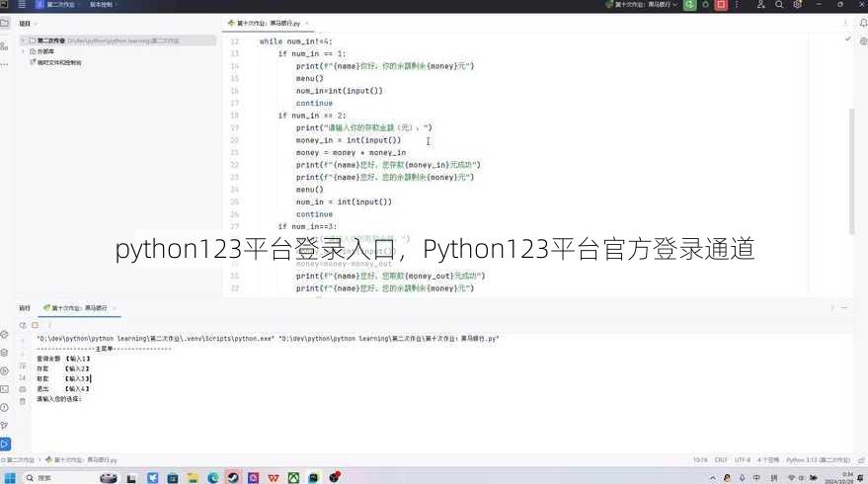Open the Notifications bell icon
The image size is (868, 484).
pos(863,24)
